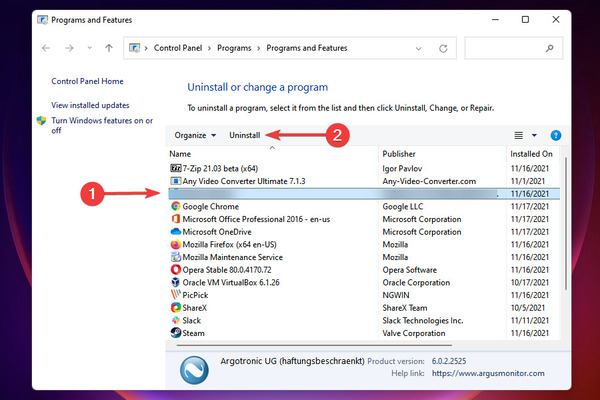The width and height of the screenshot is (600, 400).
Task: Click the Steam program icon
Action: pyautogui.click(x=176, y=333)
